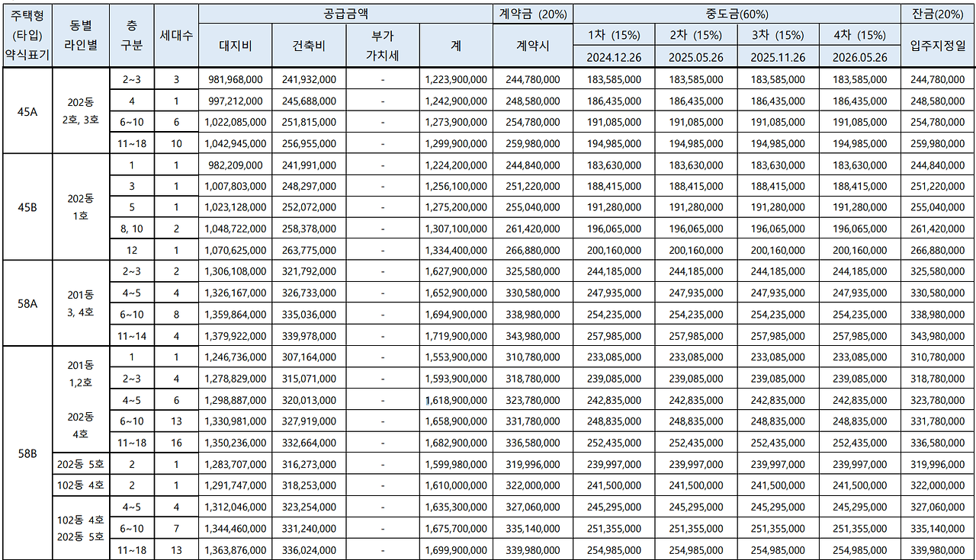976x560 pixels.
Task: Click 1차 installment 239,997,000
Action: coord(614,463)
